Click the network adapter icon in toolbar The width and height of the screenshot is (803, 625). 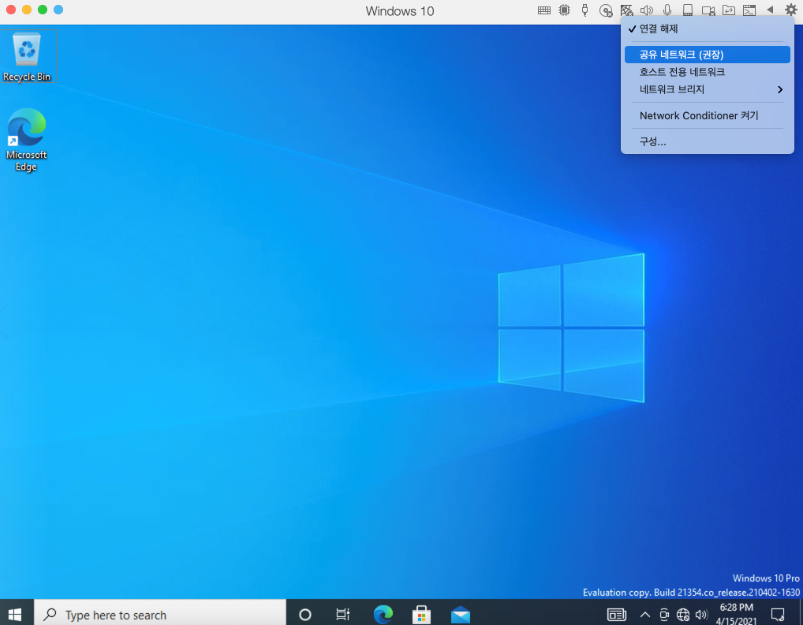click(x=626, y=10)
